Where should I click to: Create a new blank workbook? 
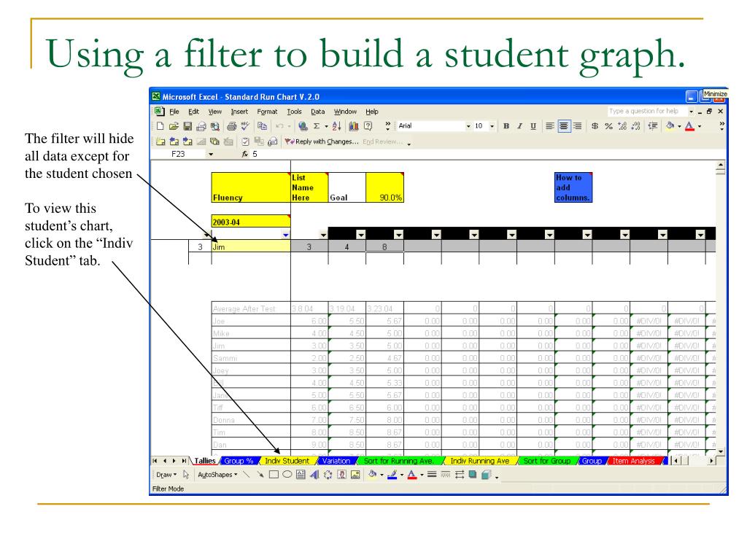coord(160,126)
